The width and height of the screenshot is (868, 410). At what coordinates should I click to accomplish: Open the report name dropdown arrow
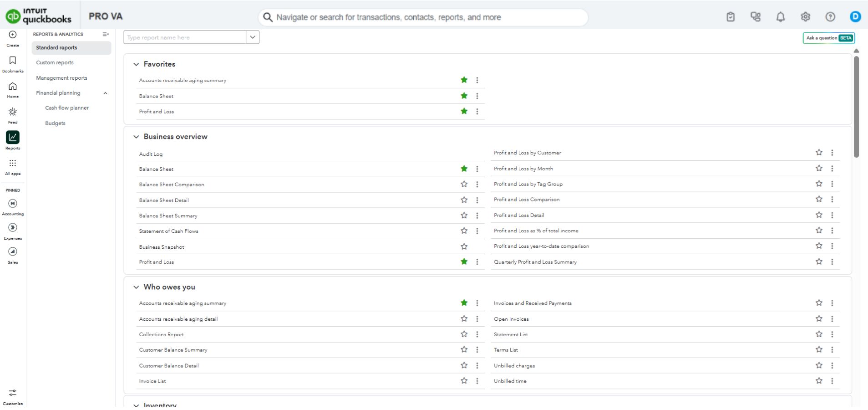coord(253,37)
